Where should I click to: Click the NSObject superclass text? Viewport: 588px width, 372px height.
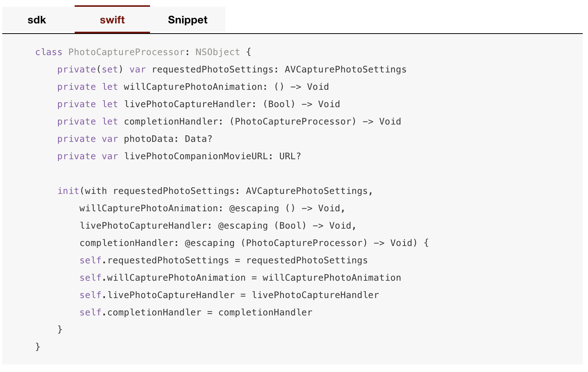pyautogui.click(x=217, y=52)
